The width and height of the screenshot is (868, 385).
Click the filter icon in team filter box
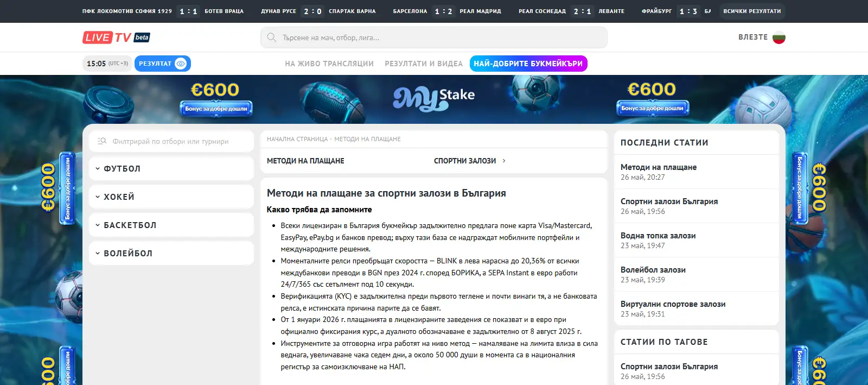click(x=102, y=141)
